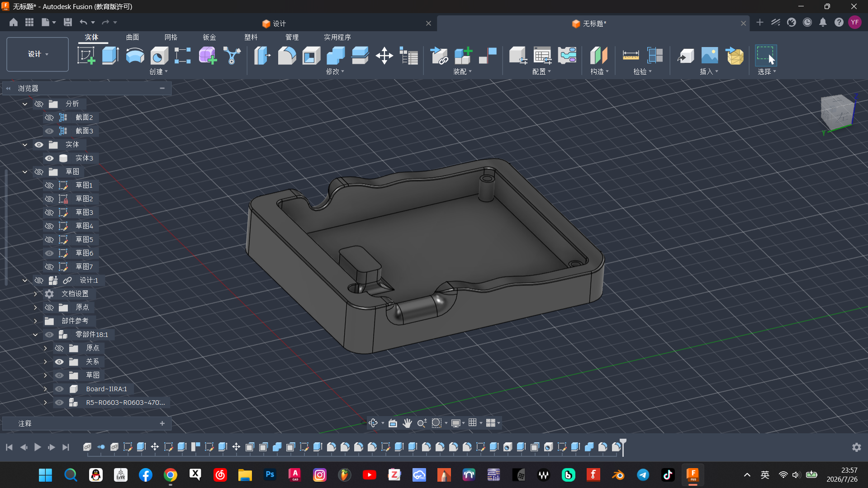Switch to the 实用程序 tab
The height and width of the screenshot is (488, 868).
(x=337, y=37)
